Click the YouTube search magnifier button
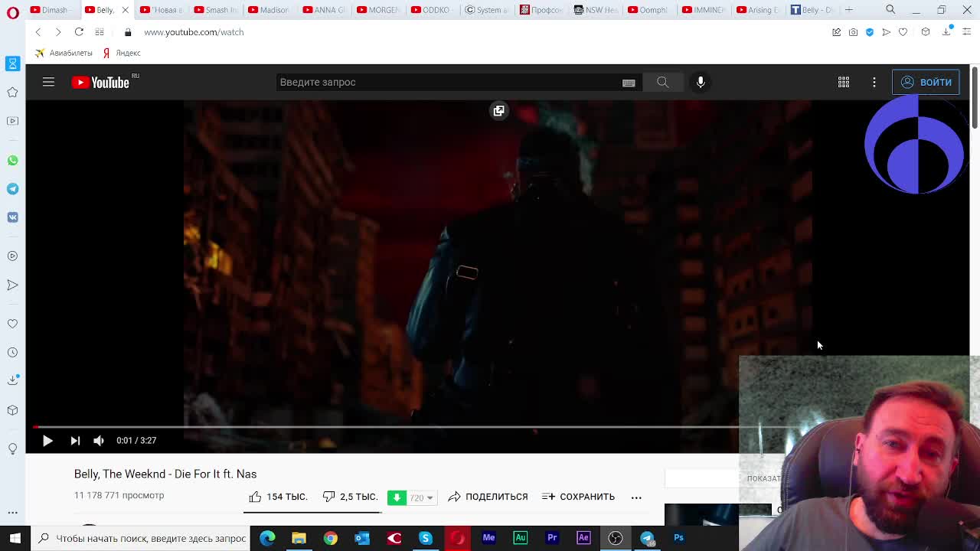Image resolution: width=980 pixels, height=551 pixels. 663,82
